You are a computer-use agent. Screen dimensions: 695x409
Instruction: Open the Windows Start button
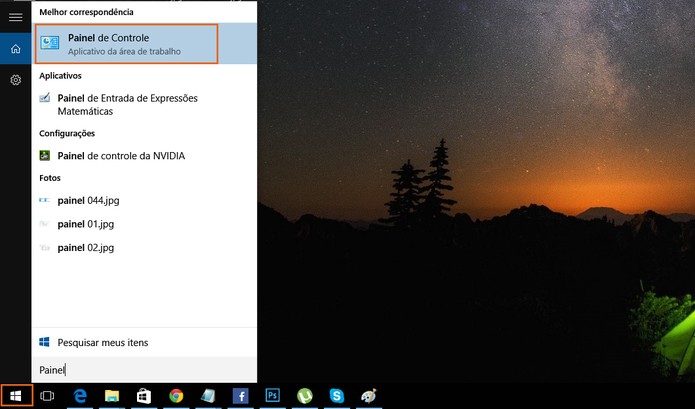click(x=16, y=396)
